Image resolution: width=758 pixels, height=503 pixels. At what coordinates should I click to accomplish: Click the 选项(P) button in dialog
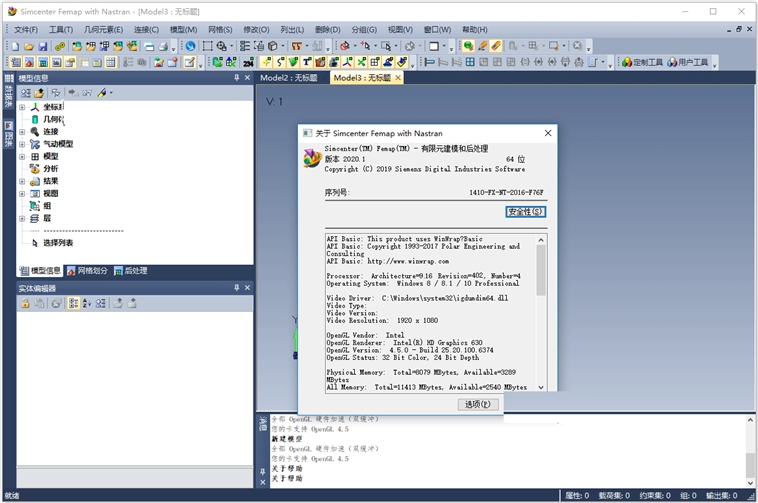pyautogui.click(x=478, y=404)
